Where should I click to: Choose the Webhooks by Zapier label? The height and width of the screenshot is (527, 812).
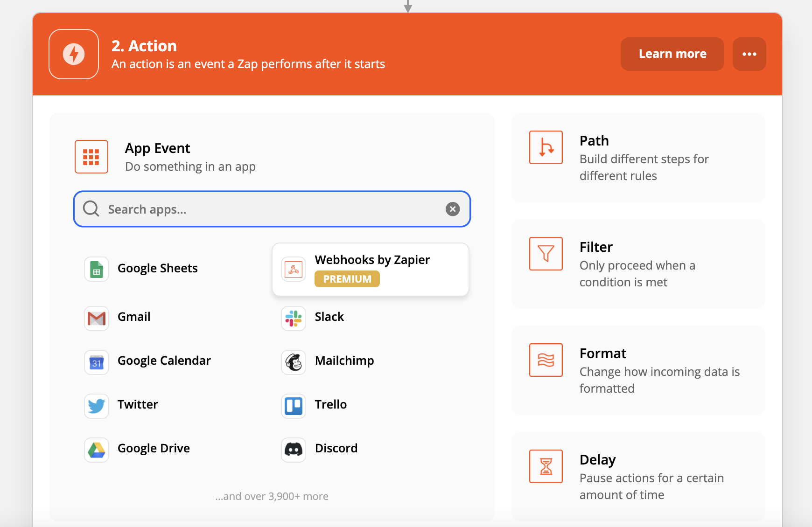click(x=372, y=260)
